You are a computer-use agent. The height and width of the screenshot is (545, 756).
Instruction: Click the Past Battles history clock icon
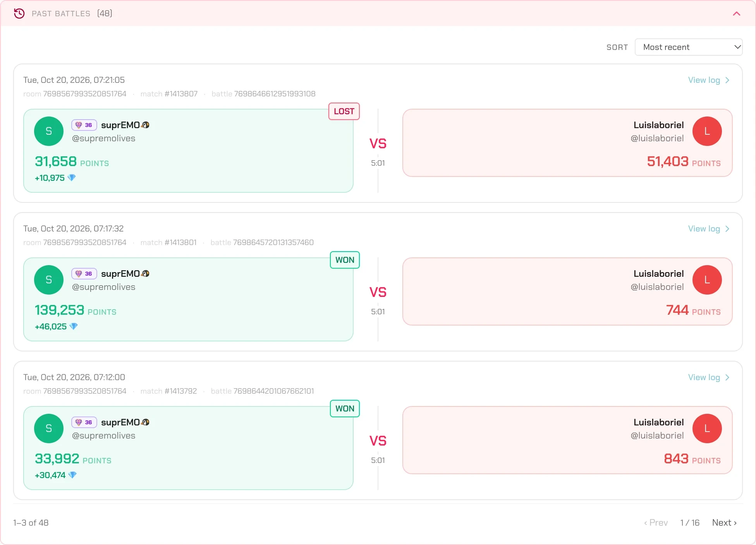(x=19, y=14)
